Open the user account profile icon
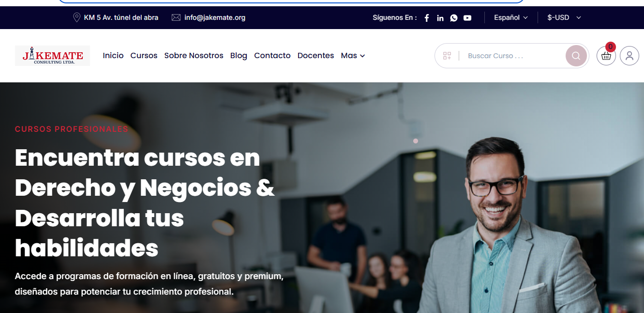Image resolution: width=644 pixels, height=313 pixels. (x=629, y=56)
